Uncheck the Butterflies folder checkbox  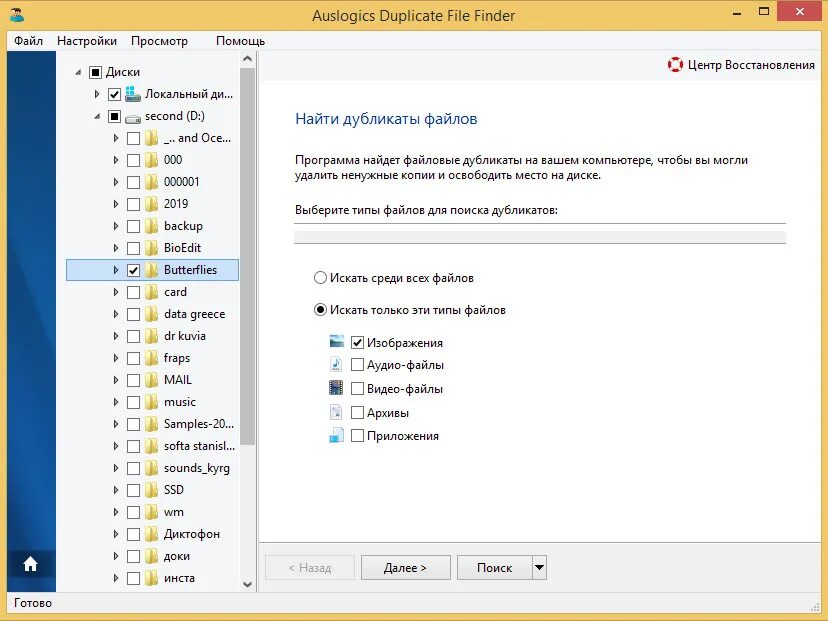point(134,270)
